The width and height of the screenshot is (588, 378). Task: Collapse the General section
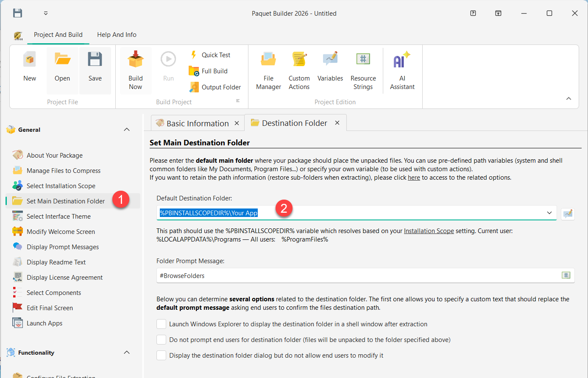coord(126,129)
